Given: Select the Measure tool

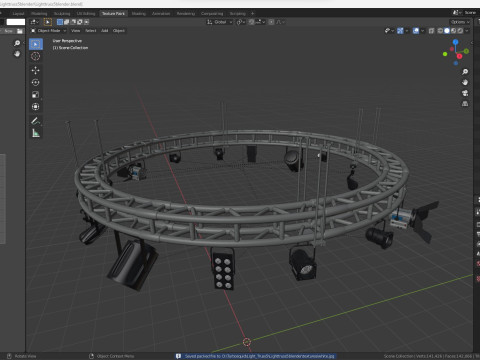Looking at the screenshot, I should click(36, 133).
